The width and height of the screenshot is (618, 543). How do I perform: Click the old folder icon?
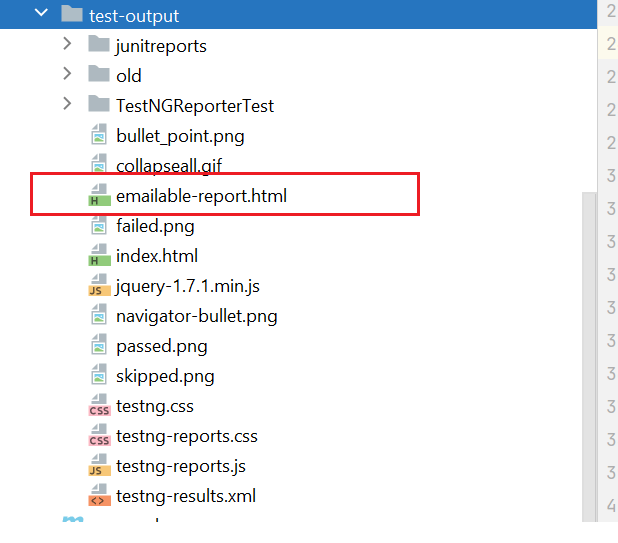pos(99,74)
